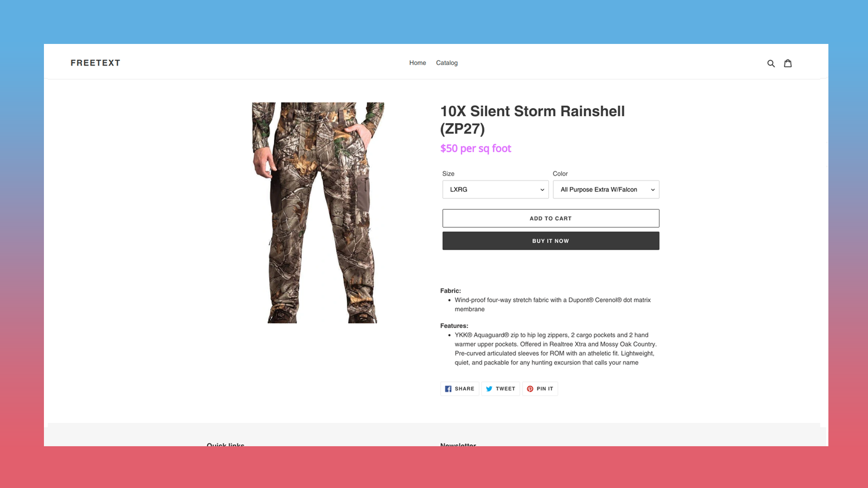868x488 pixels.
Task: Go to the Home menu item
Action: 417,63
